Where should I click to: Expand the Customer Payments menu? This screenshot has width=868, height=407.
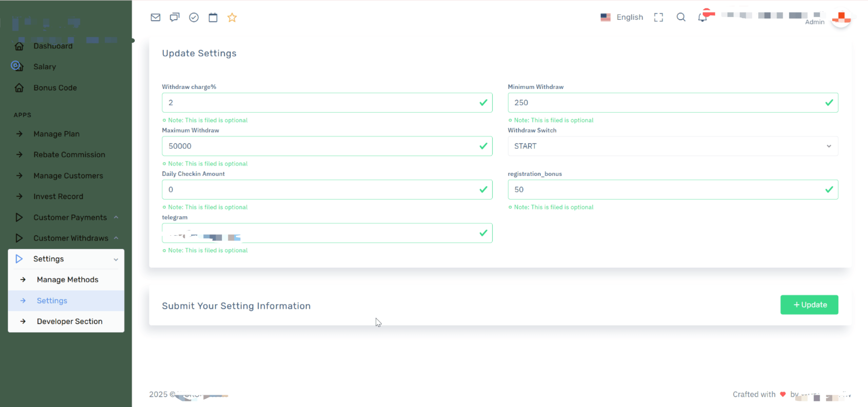(x=70, y=217)
